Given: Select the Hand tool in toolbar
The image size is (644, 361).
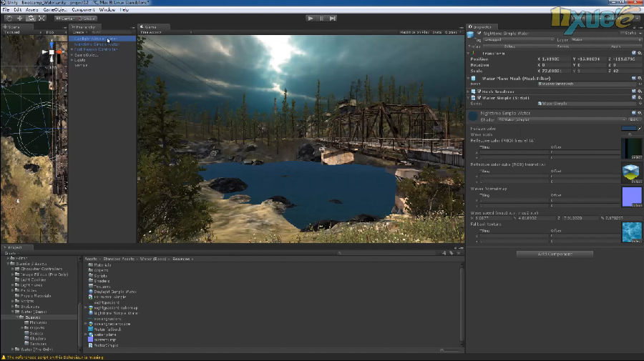Looking at the screenshot, I should pyautogui.click(x=9, y=18).
